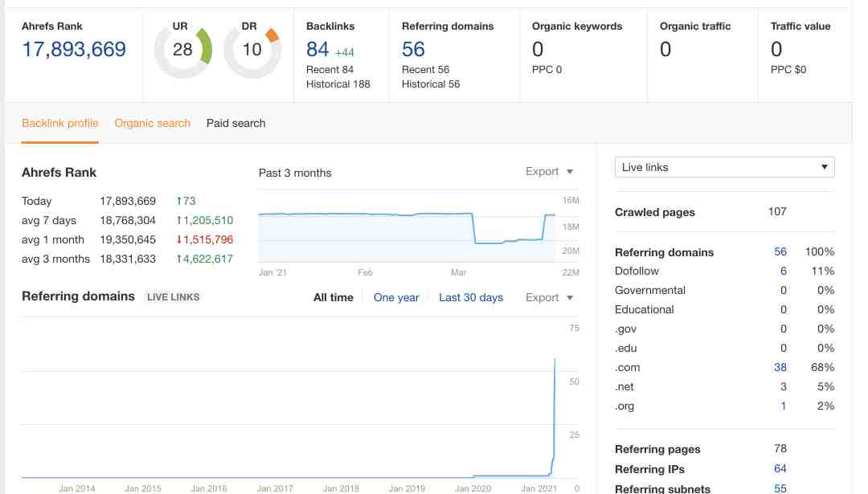Click the UR 28 gauge
The width and height of the screenshot is (868, 494).
[182, 50]
